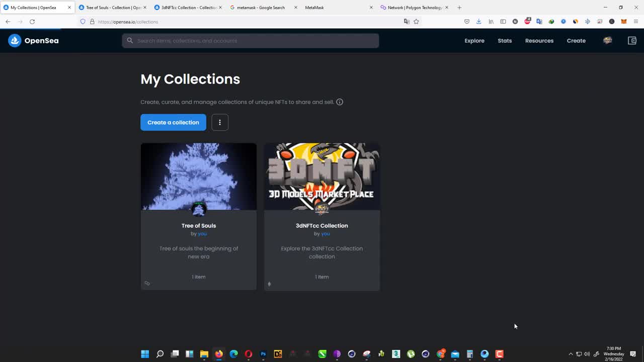Image resolution: width=644 pixels, height=362 pixels.
Task: Show hidden system tray icons chevron
Action: click(x=571, y=354)
